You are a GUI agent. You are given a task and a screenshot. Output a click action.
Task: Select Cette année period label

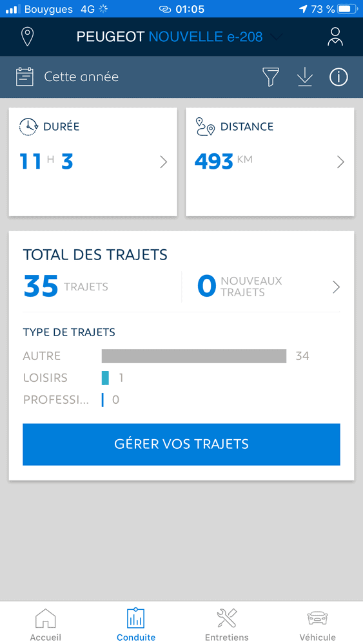tap(81, 77)
